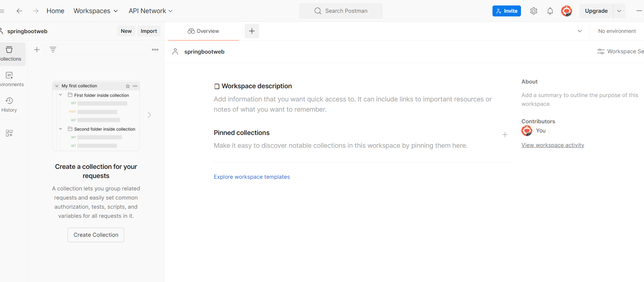Screen dimensions: 644x282
Task: Click the next arrow on collection preview
Action: pyautogui.click(x=149, y=115)
